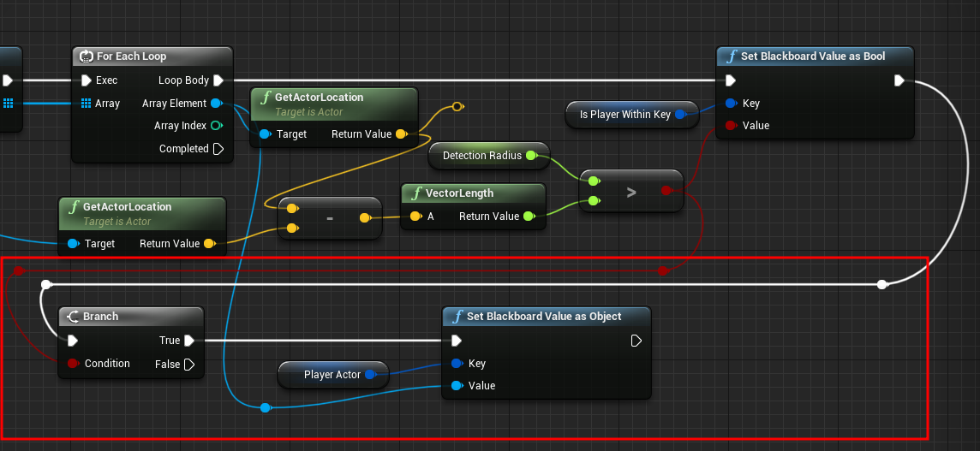Click the exec input pin on Branch node
Viewport: 980px width, 451px height.
[73, 341]
